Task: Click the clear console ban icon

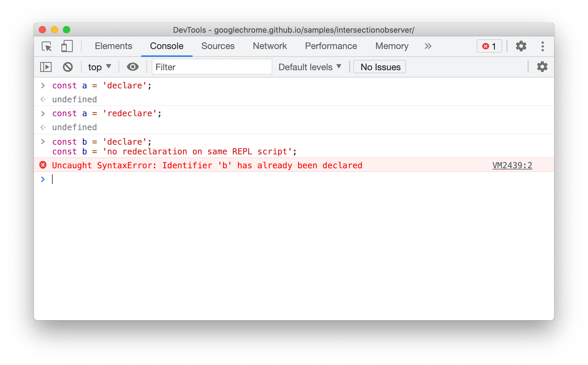Action: 68,67
